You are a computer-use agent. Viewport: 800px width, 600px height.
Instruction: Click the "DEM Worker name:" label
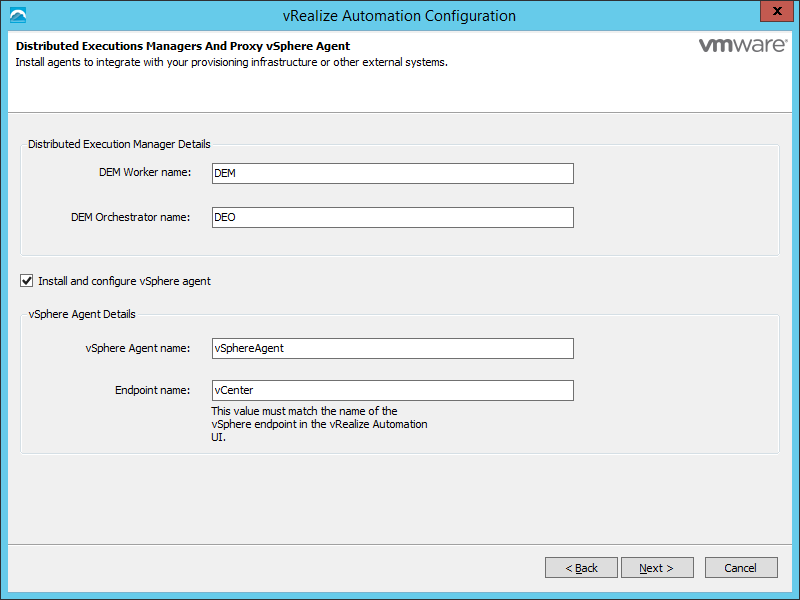145,173
